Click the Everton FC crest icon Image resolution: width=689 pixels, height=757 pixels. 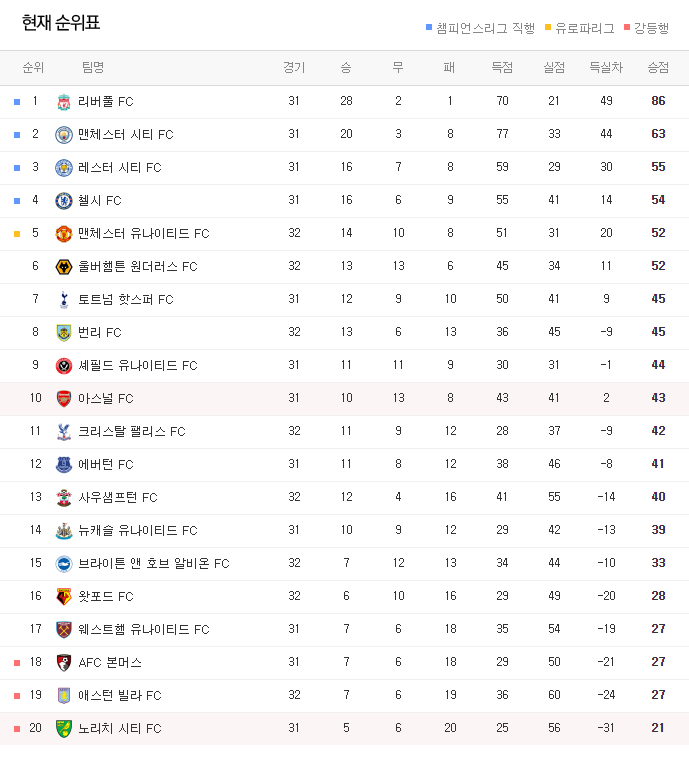pyautogui.click(x=64, y=464)
